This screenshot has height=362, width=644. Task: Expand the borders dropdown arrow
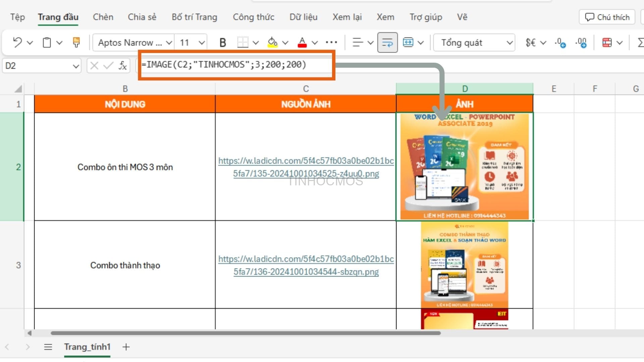pyautogui.click(x=256, y=43)
